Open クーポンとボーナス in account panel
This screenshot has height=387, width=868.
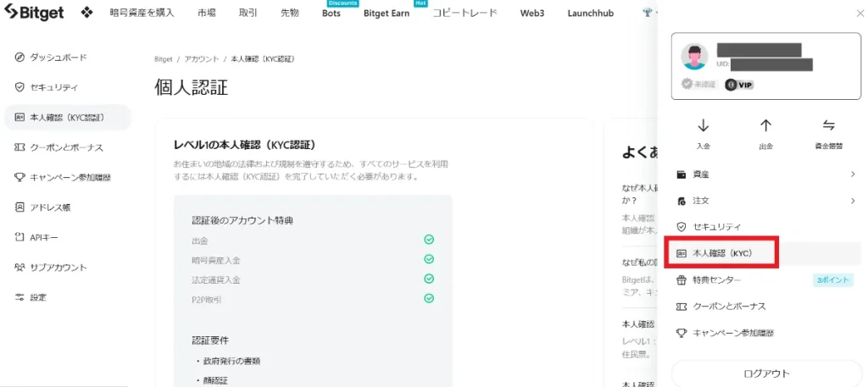click(x=766, y=307)
